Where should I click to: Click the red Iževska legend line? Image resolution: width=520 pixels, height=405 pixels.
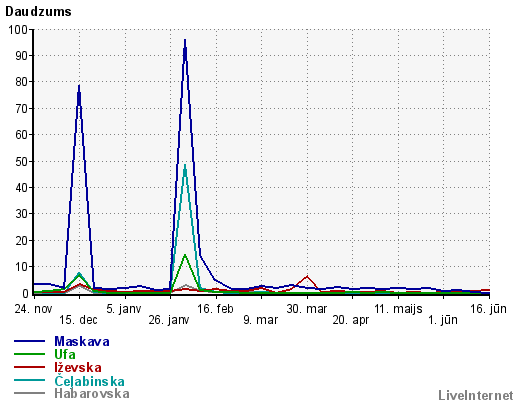coord(29,367)
